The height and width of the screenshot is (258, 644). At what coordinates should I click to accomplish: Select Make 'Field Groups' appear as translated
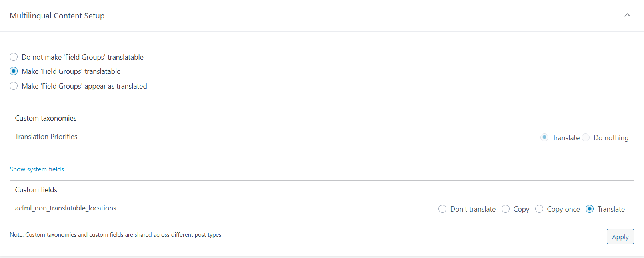point(14,86)
